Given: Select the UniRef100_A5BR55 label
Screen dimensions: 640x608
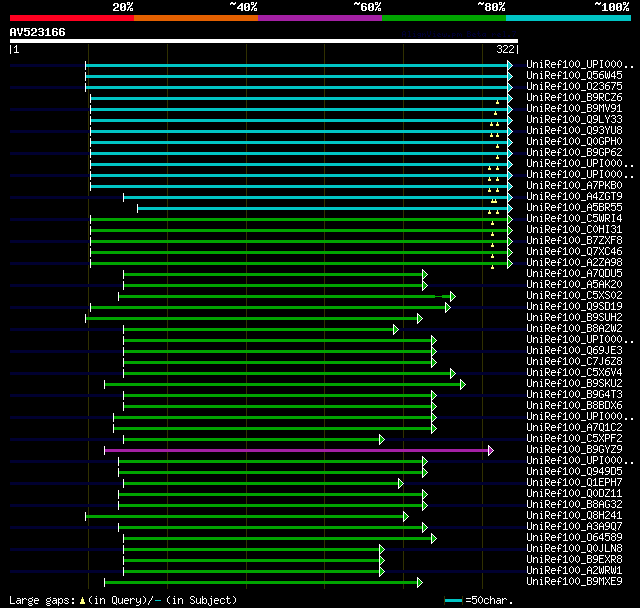Looking at the screenshot, I should 574,208.
